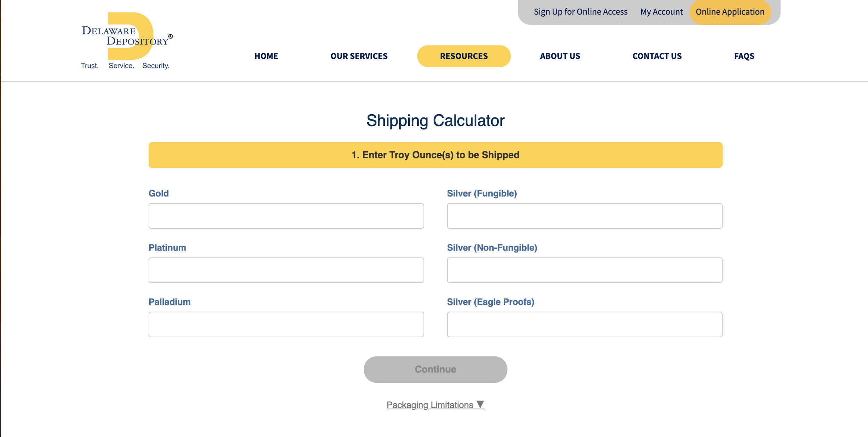Open the My Account link

661,12
